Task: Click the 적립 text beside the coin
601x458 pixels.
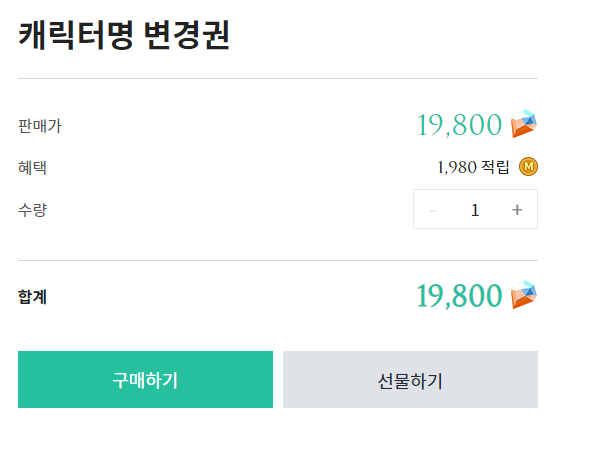Action: [496, 167]
